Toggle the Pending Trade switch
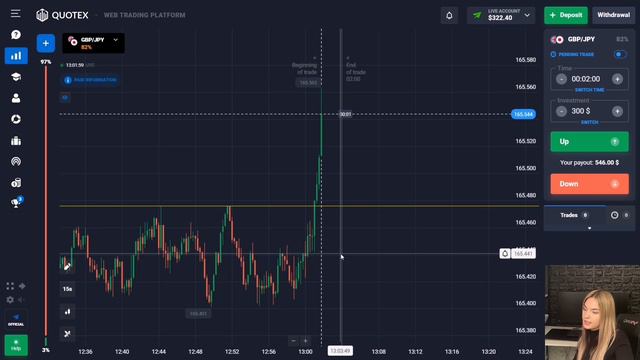The height and width of the screenshot is (360, 640). [x=620, y=54]
